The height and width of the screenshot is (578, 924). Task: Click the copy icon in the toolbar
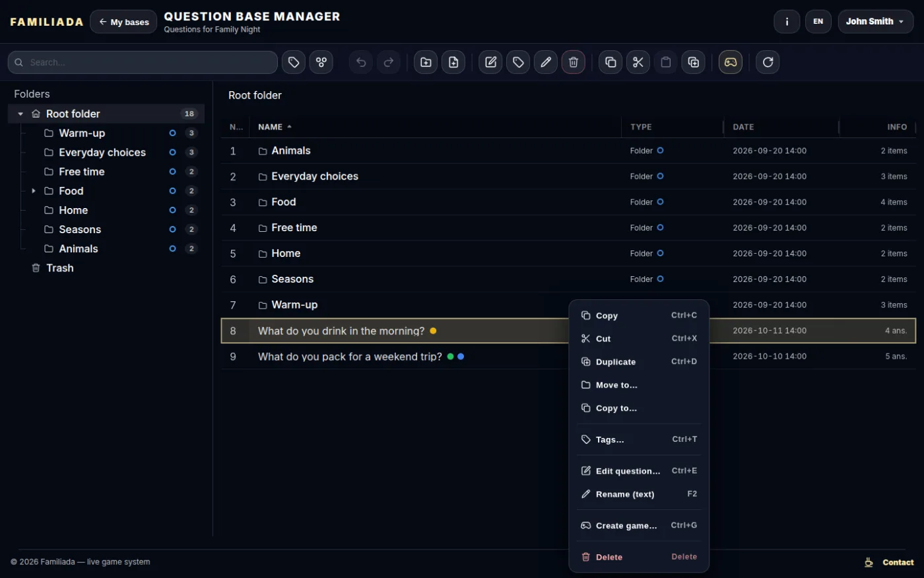(610, 62)
